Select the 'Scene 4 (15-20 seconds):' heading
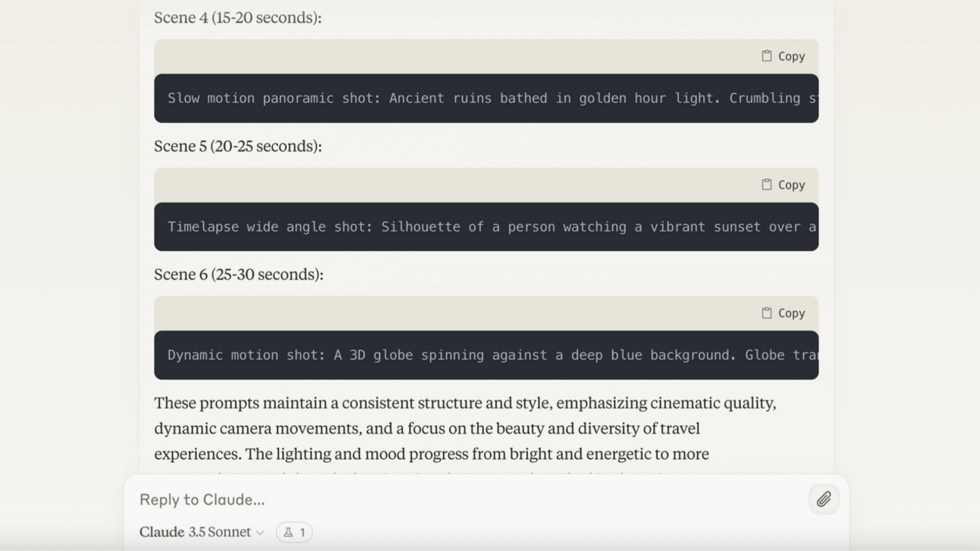 click(238, 17)
